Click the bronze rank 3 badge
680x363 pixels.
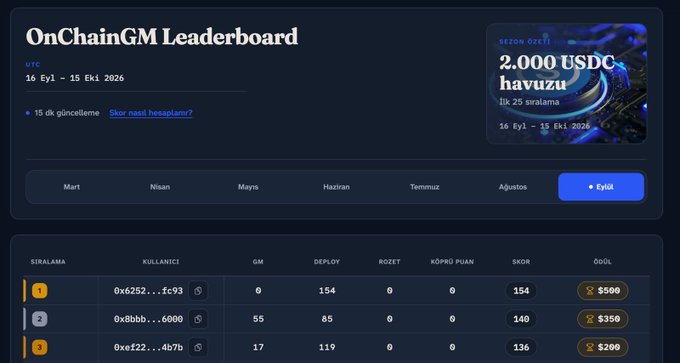pyautogui.click(x=39, y=347)
